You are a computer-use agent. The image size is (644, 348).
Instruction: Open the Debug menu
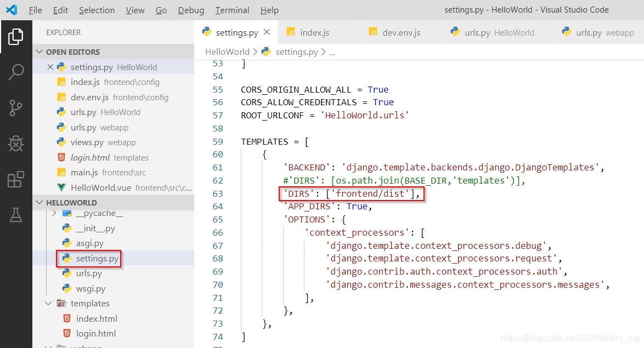pyautogui.click(x=191, y=10)
